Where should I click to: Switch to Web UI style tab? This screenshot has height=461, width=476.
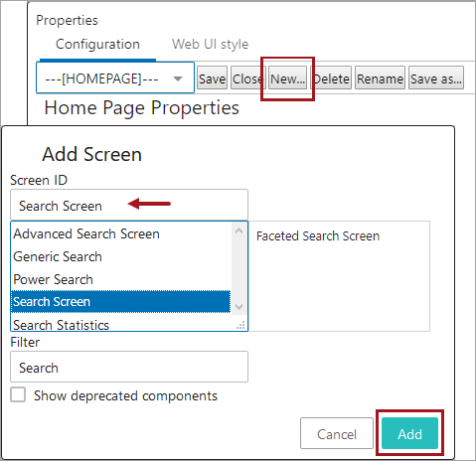(x=210, y=44)
